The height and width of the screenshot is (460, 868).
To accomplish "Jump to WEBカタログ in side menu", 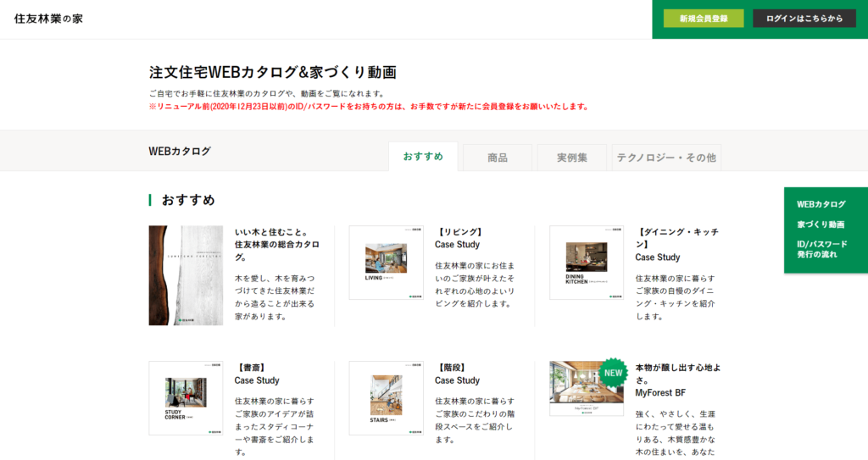I will click(821, 204).
